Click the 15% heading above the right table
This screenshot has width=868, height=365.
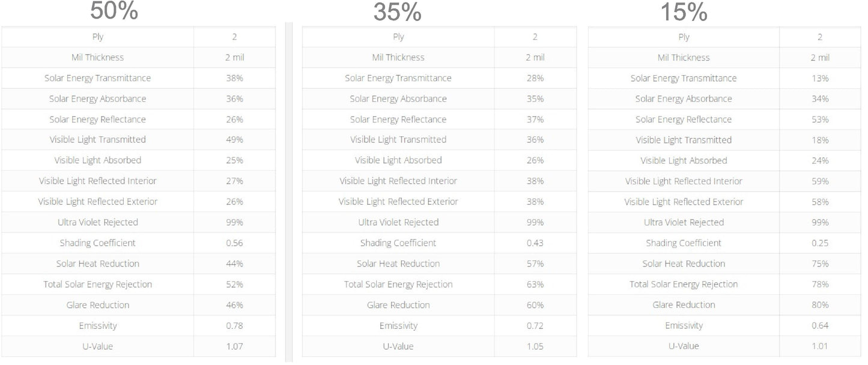click(x=684, y=12)
